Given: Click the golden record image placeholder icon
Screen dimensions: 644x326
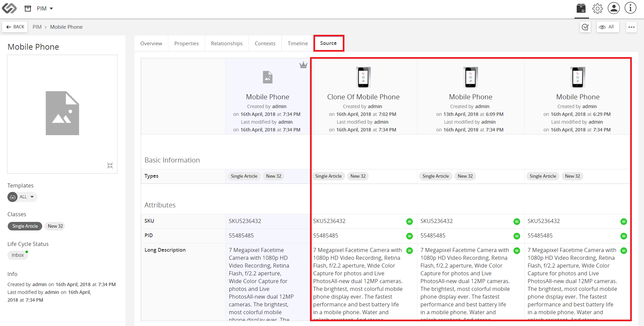Looking at the screenshot, I should click(x=268, y=77).
